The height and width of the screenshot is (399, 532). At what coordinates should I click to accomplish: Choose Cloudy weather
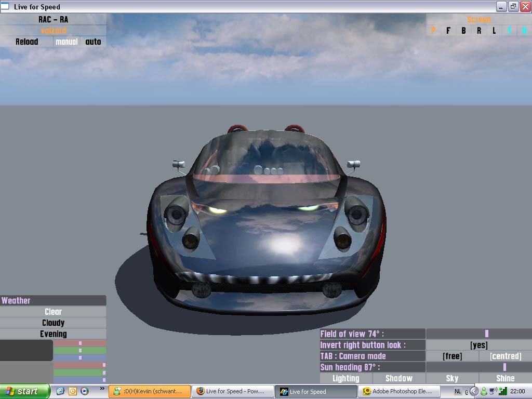coord(54,323)
